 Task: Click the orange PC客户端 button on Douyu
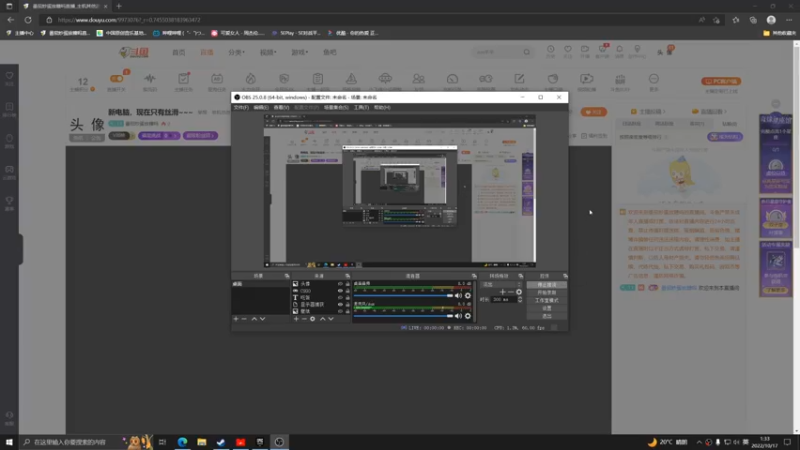pos(721,81)
